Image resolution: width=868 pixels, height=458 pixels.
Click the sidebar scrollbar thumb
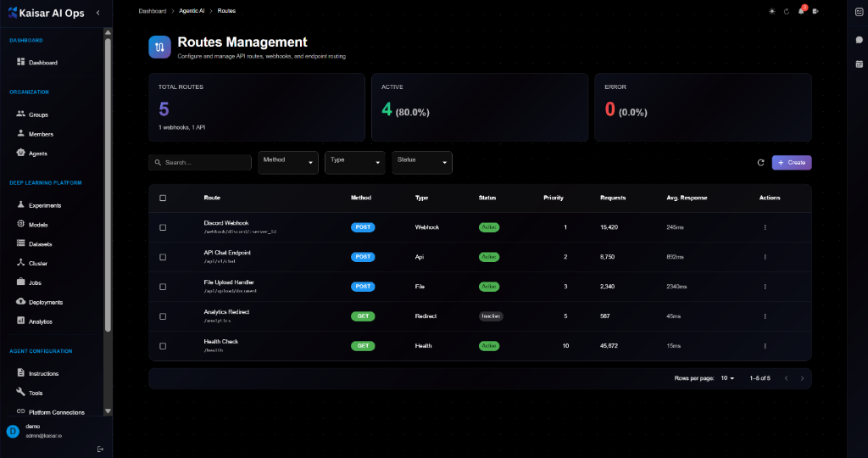coord(108,185)
